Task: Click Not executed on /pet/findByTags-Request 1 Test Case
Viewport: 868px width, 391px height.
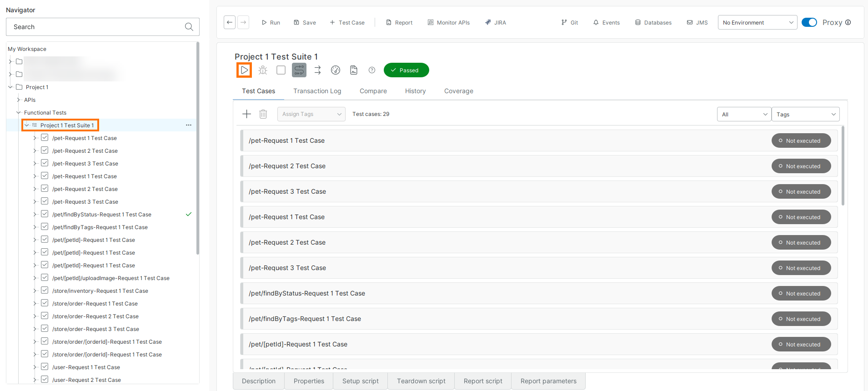Action: click(801, 319)
